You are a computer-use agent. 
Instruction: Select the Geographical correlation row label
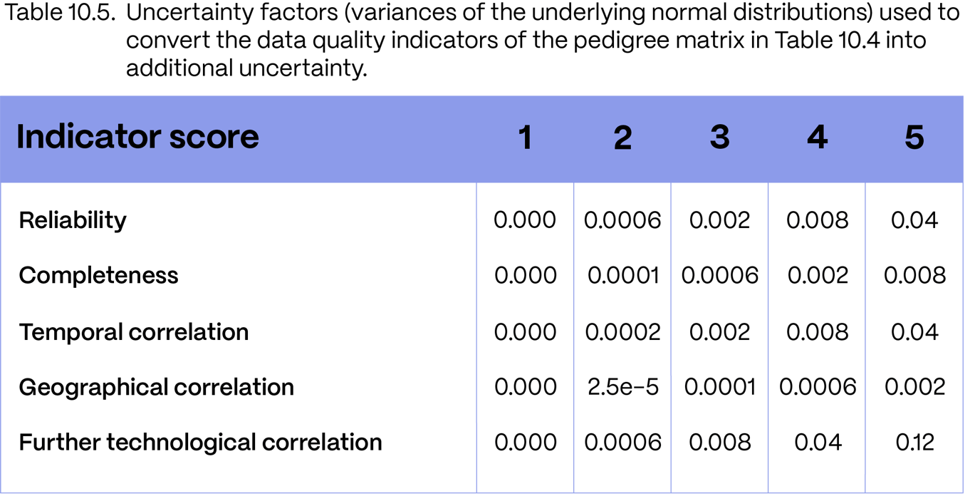coord(156,387)
